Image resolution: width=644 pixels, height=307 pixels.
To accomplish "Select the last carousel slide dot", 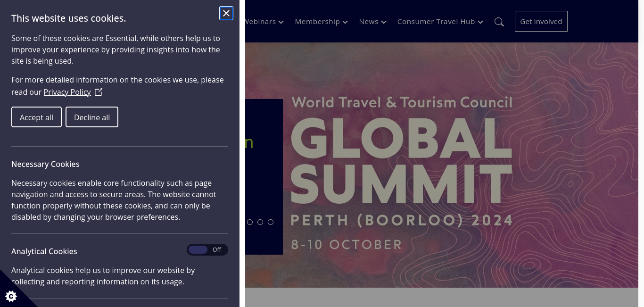I will click(271, 222).
